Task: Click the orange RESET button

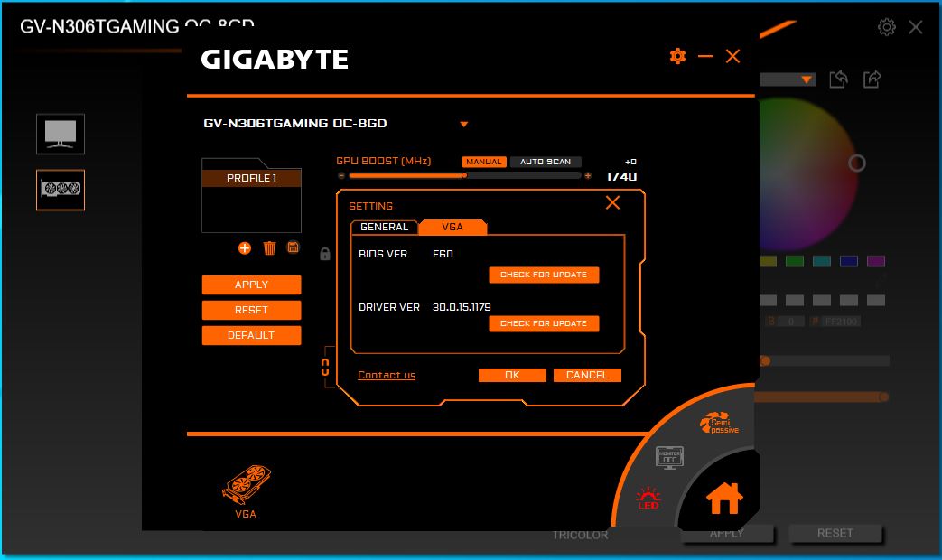Action: coord(251,310)
